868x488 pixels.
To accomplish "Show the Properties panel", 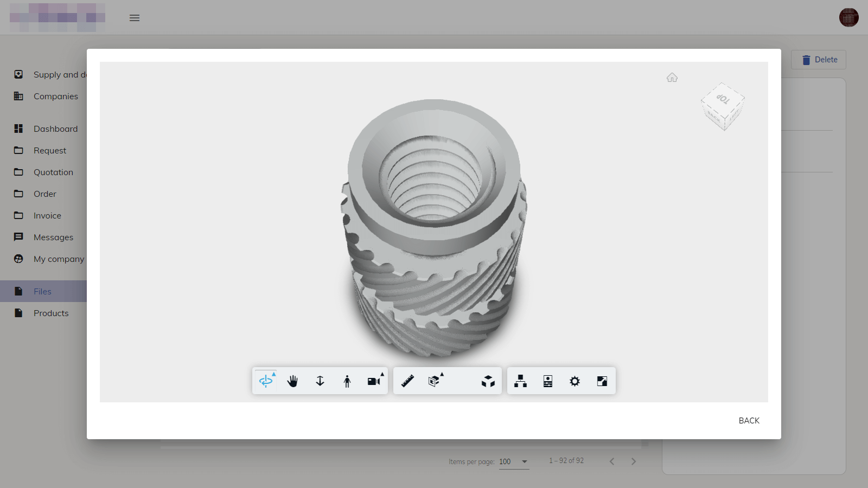I will tap(548, 381).
